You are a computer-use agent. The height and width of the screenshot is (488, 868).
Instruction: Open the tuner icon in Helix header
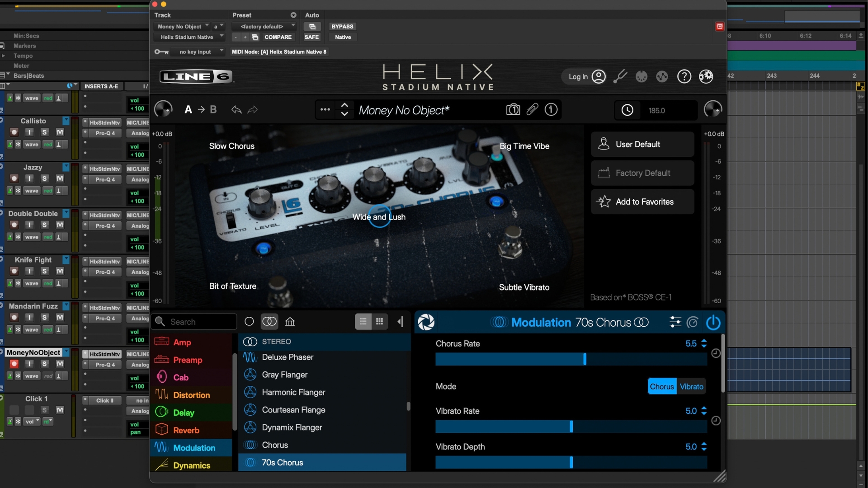tap(620, 77)
